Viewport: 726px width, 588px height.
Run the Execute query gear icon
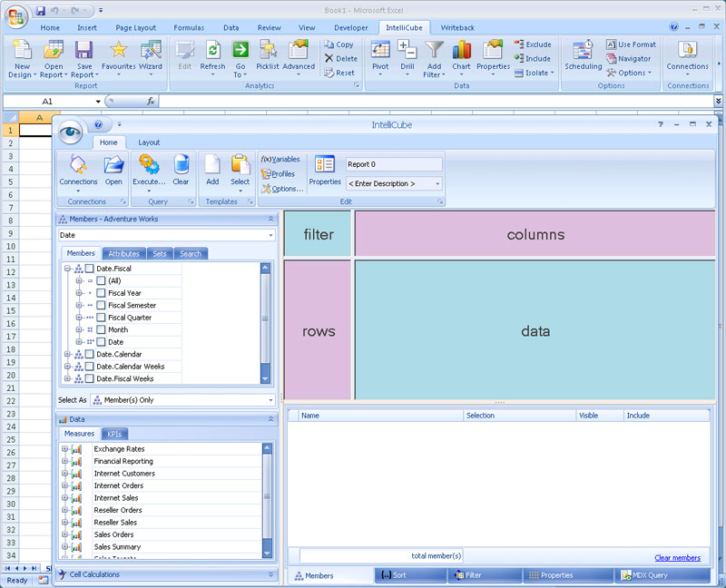tap(149, 165)
